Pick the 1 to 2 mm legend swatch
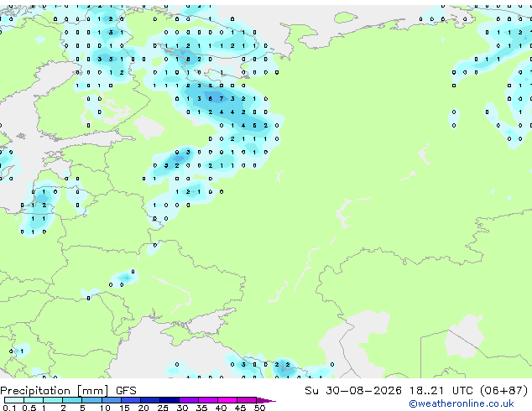 (x=53, y=400)
